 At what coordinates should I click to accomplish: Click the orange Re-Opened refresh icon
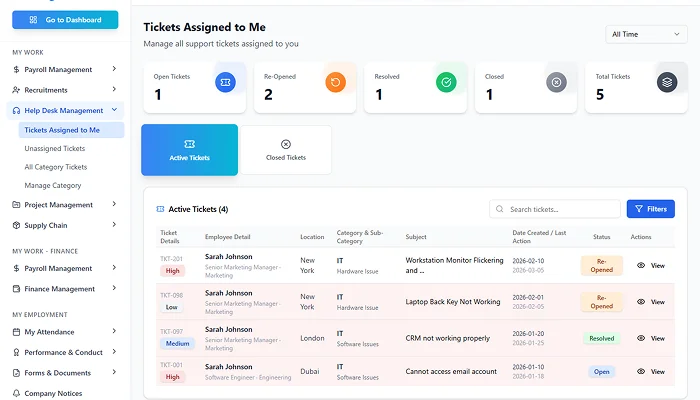(336, 83)
